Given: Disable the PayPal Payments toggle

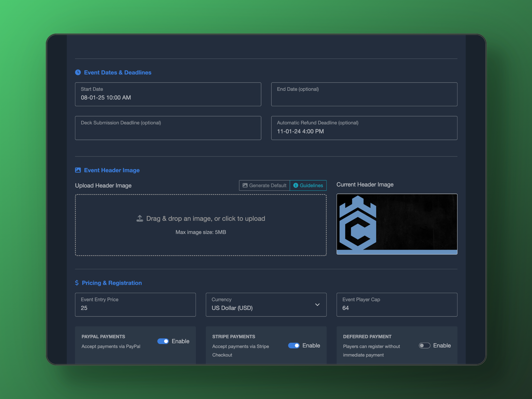Looking at the screenshot, I should (x=163, y=341).
